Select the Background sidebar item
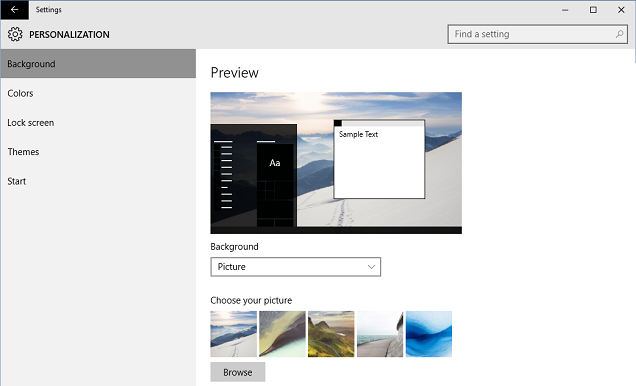The width and height of the screenshot is (636, 386). click(x=98, y=64)
